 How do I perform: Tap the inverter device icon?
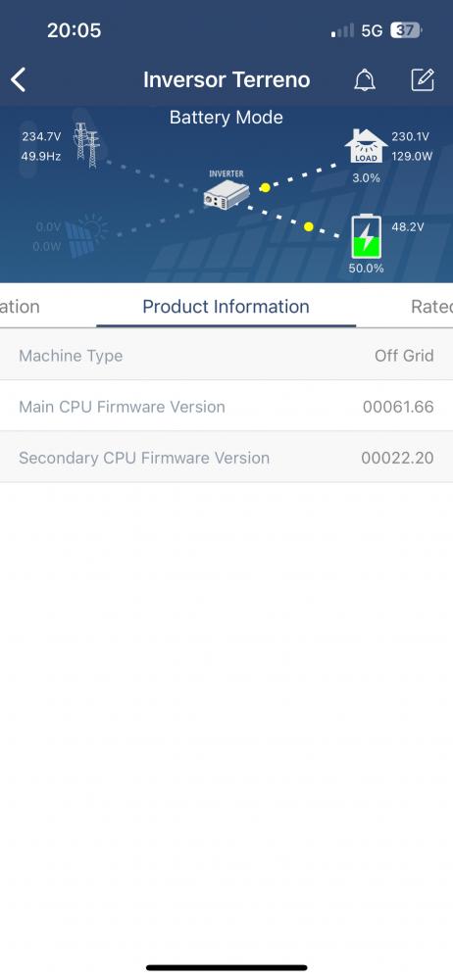click(226, 194)
